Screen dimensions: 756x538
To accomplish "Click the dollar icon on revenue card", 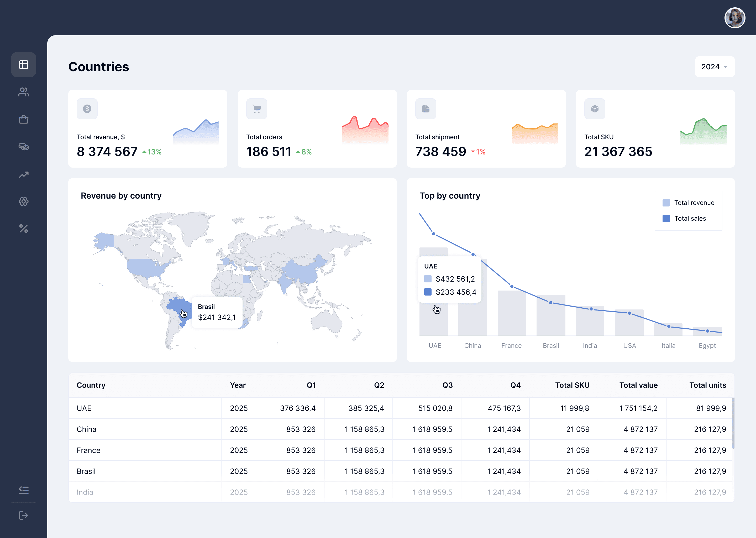I will pyautogui.click(x=87, y=109).
